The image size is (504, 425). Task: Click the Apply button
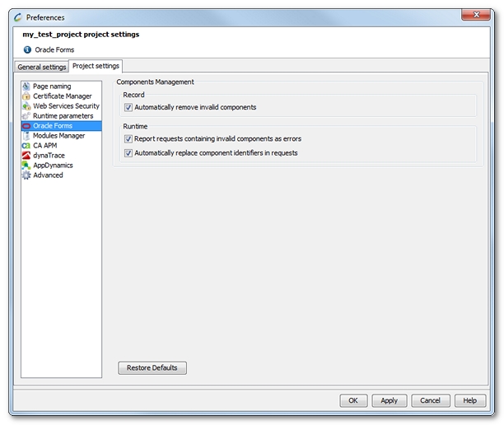click(390, 400)
